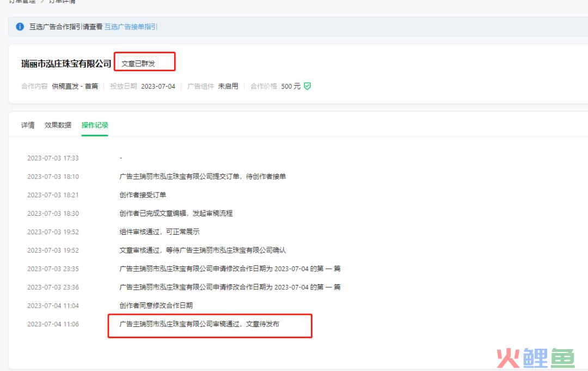588x371 pixels.
Task: Click company name 瑞丽市泓庄珠宝有限公司 heading
Action: [x=66, y=64]
